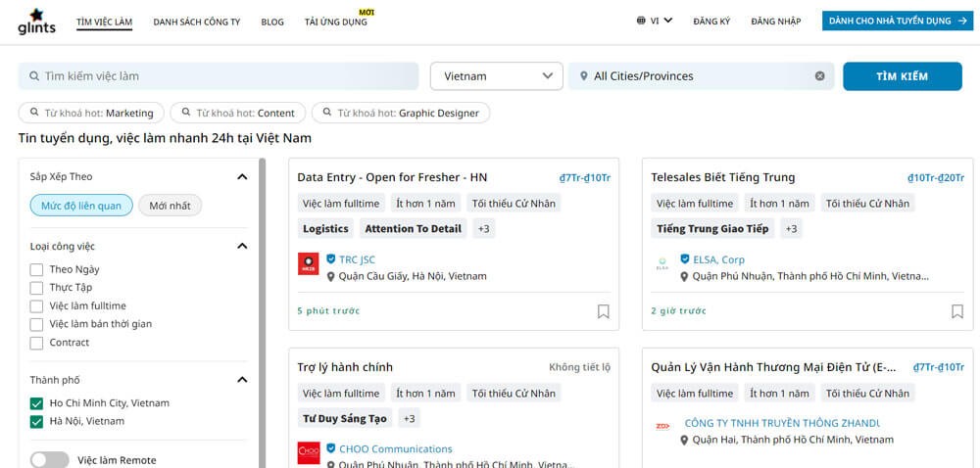Image resolution: width=980 pixels, height=468 pixels.
Task: Enable the Việc làm Remote toggle
Action: click(x=49, y=460)
